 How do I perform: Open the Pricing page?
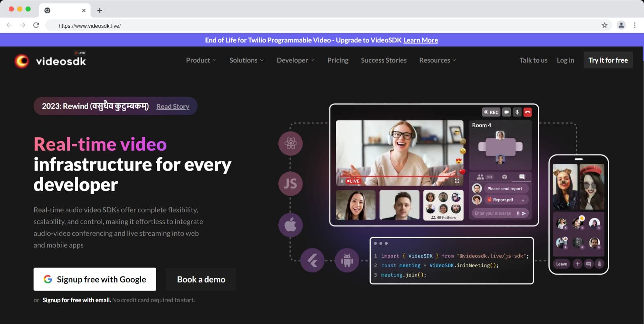(x=338, y=60)
